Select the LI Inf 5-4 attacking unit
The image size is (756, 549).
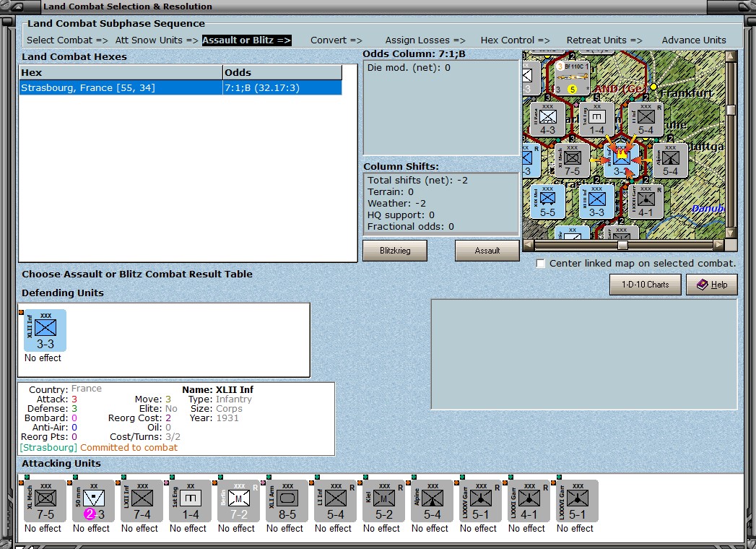tap(336, 501)
